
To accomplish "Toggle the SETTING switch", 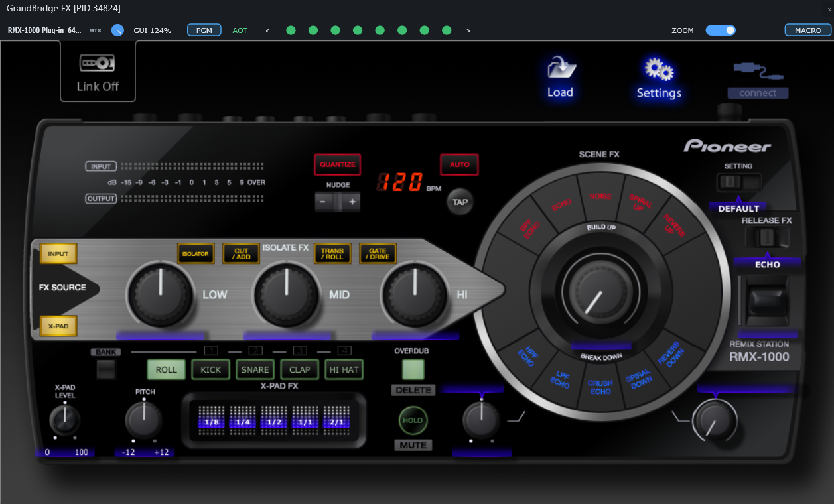I will (x=738, y=182).
